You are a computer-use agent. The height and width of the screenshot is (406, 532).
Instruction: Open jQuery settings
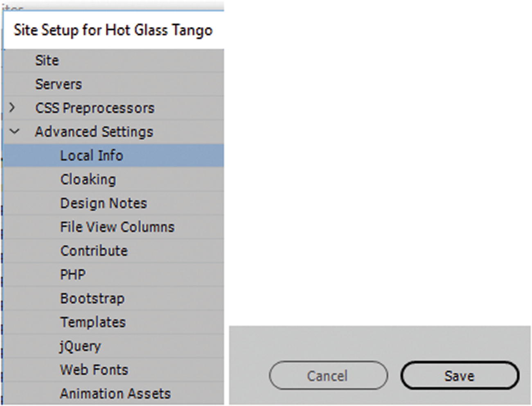(80, 346)
